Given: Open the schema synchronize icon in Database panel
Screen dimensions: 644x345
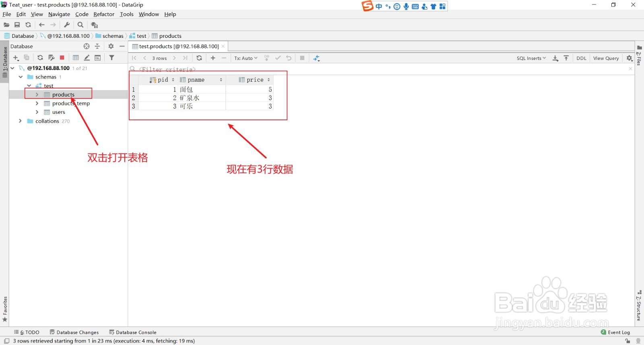Looking at the screenshot, I should 51,58.
